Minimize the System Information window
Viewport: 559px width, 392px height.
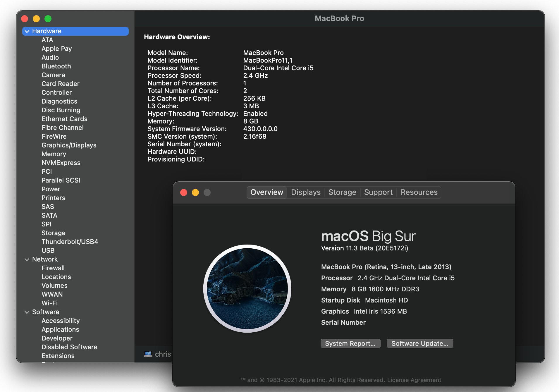click(36, 19)
